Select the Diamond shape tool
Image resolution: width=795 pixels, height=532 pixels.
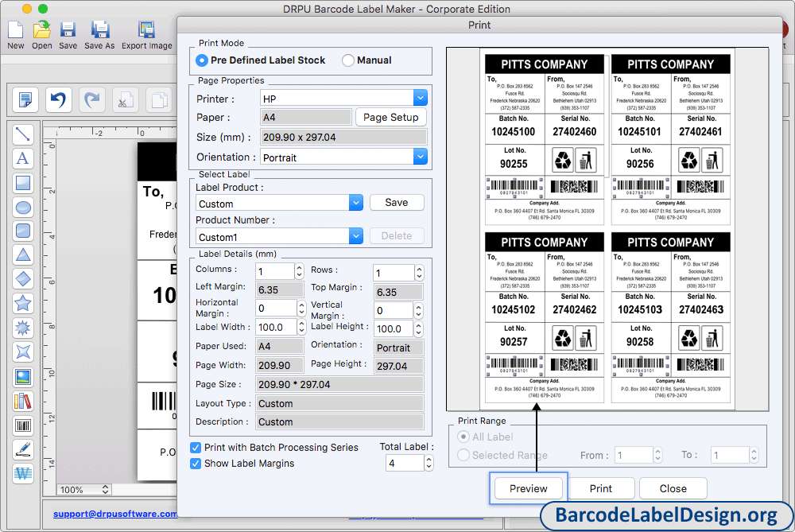point(23,279)
